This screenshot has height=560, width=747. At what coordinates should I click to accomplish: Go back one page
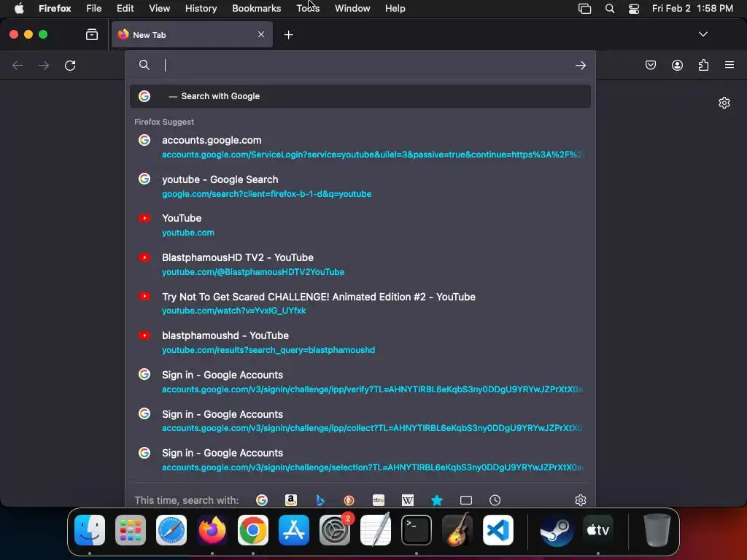pyautogui.click(x=18, y=65)
